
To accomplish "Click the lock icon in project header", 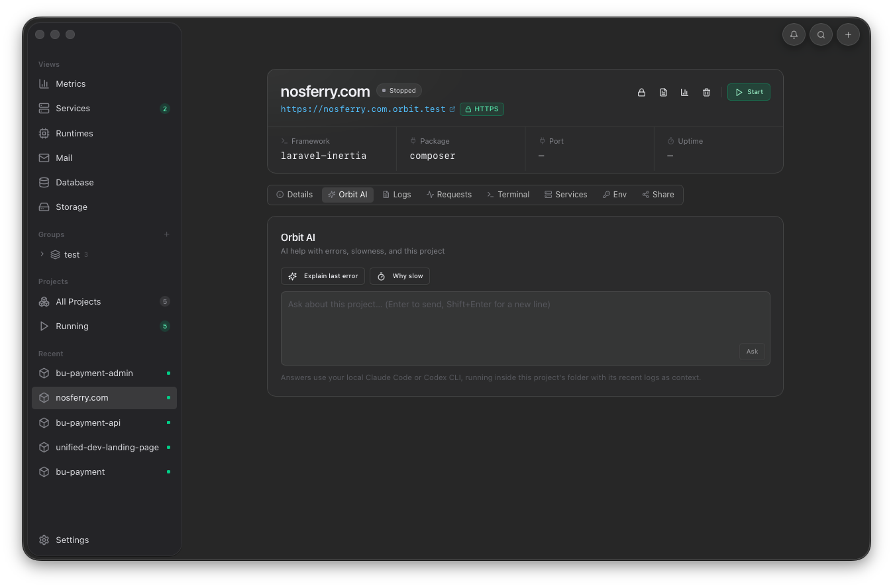I will [x=641, y=92].
